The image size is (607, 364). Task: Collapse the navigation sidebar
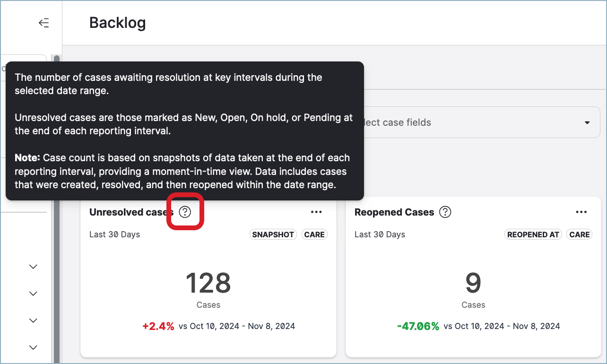(43, 22)
